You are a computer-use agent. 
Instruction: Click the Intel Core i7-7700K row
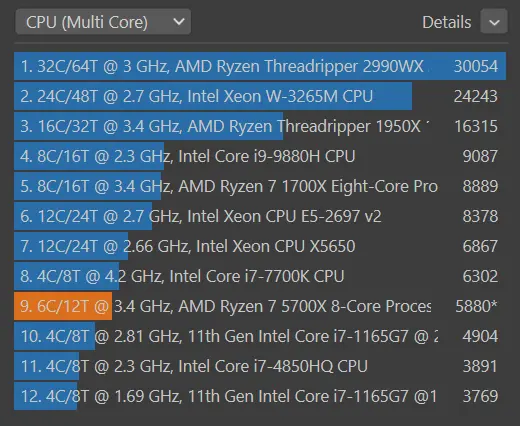point(260,276)
